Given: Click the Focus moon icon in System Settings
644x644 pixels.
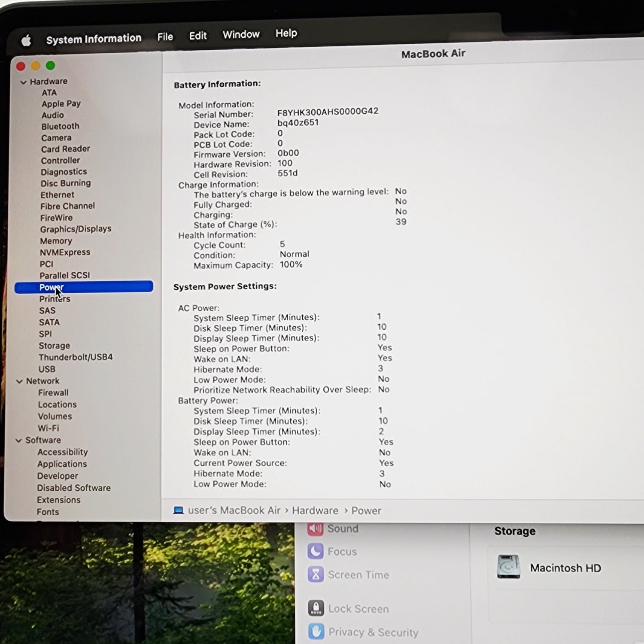Looking at the screenshot, I should tap(316, 551).
